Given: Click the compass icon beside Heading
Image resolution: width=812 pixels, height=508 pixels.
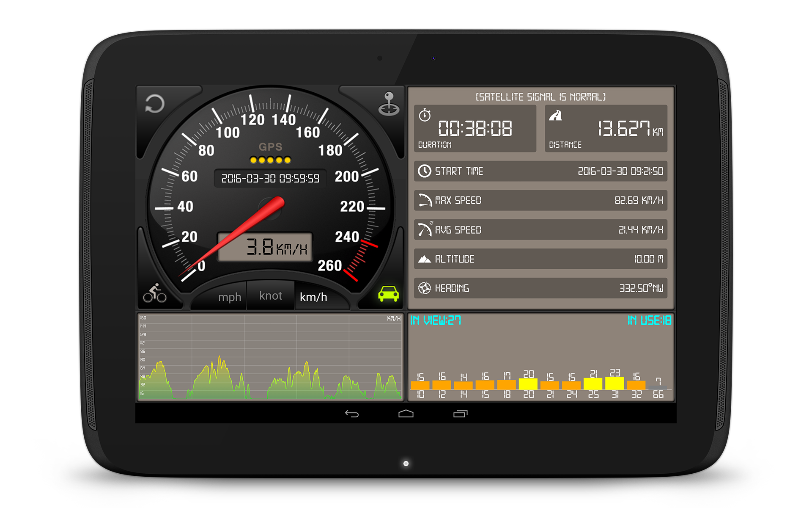Looking at the screenshot, I should [x=424, y=288].
